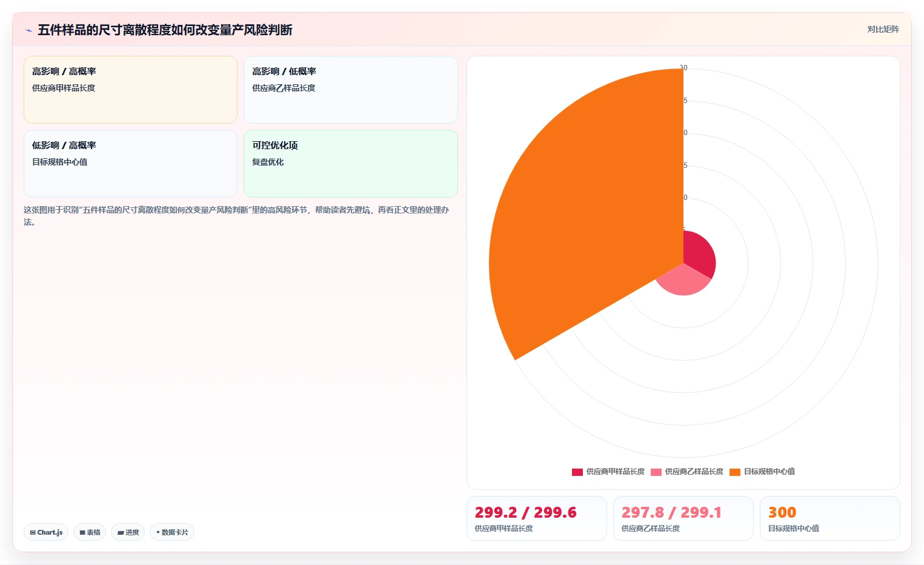
Task: Click the 进度 tag chip
Action: click(128, 532)
